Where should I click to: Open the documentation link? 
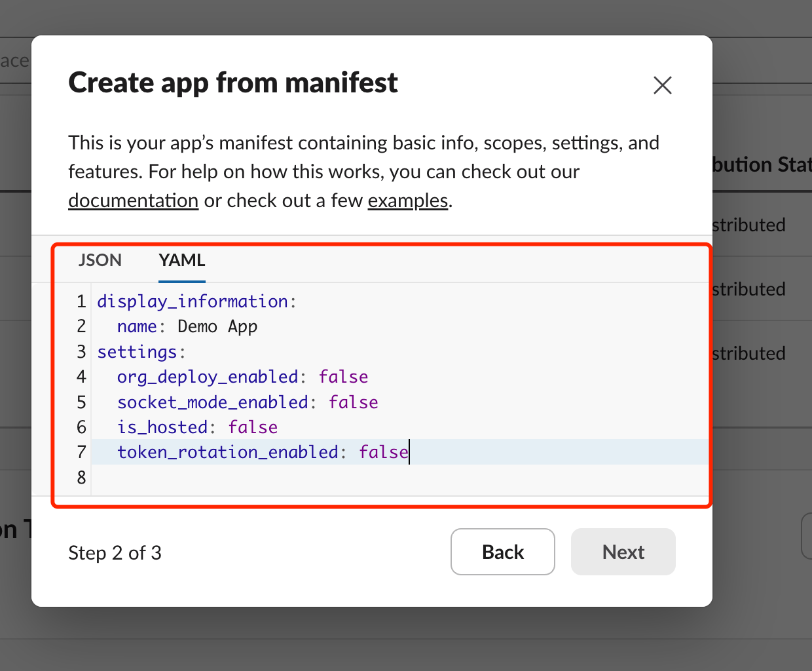pyautogui.click(x=133, y=201)
